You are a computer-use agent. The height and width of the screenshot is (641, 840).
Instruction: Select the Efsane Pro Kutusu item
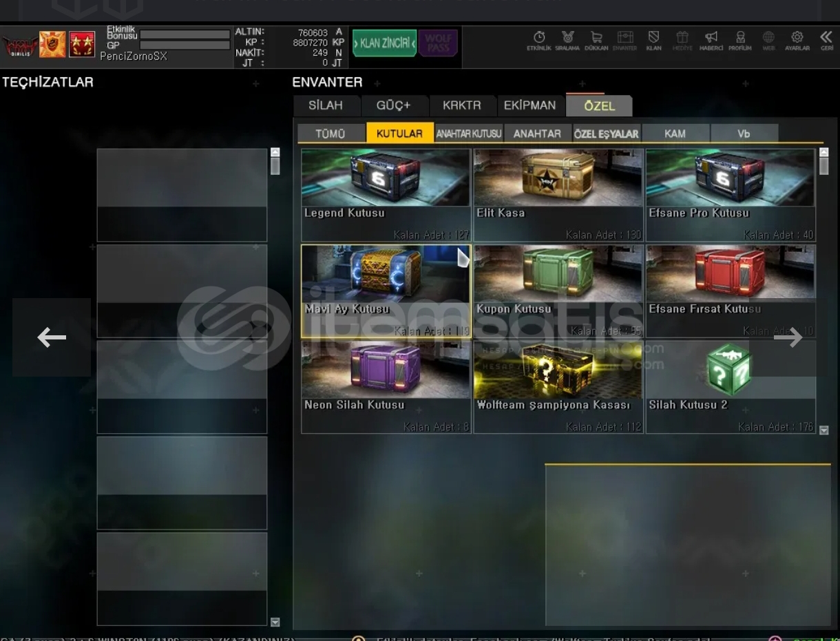point(730,195)
